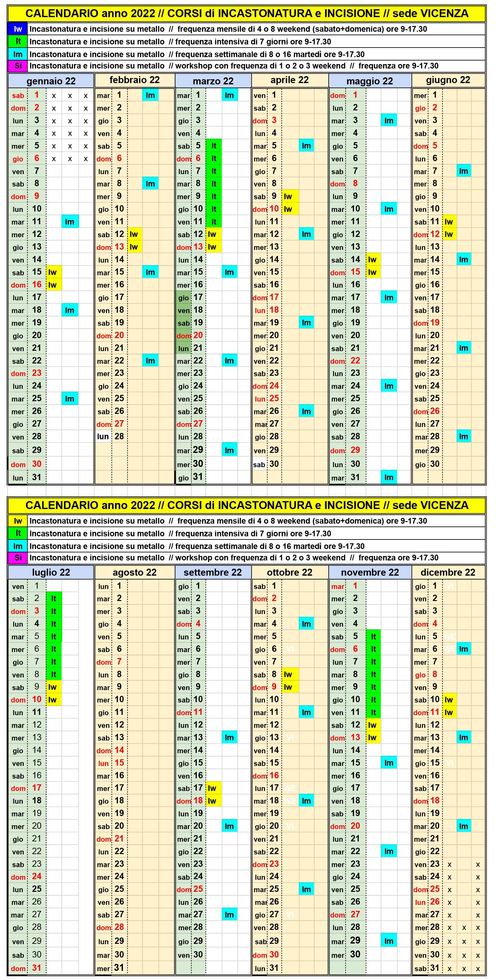This screenshot has width=496, height=980.
Task: Click the blue Iw legend swatch
Action: pos(18,29)
